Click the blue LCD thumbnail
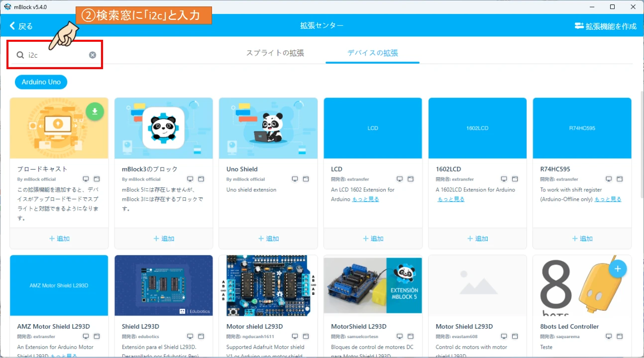644x358 pixels. [x=373, y=128]
